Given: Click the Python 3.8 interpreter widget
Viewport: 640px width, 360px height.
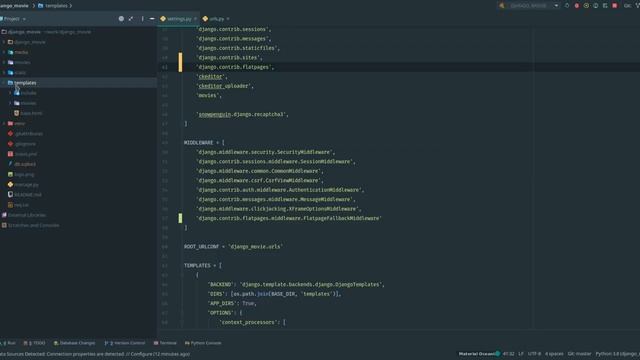Looking at the screenshot, I should click(617, 354).
